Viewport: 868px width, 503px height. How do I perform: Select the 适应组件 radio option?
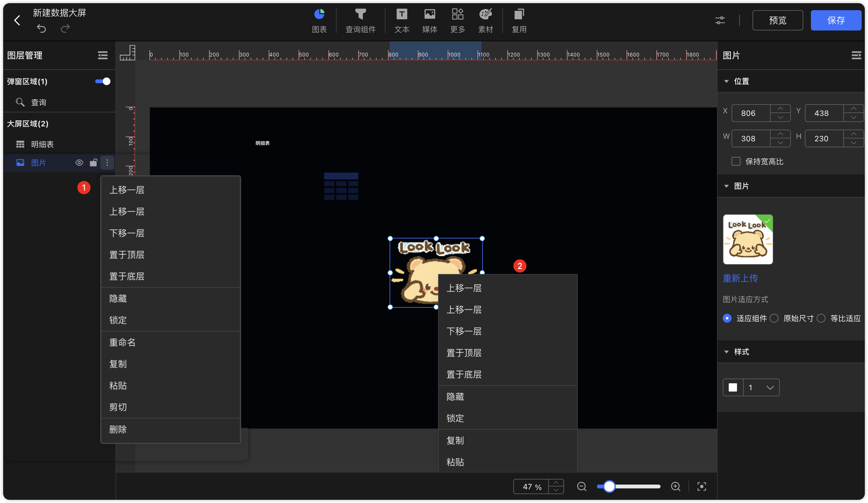727,318
